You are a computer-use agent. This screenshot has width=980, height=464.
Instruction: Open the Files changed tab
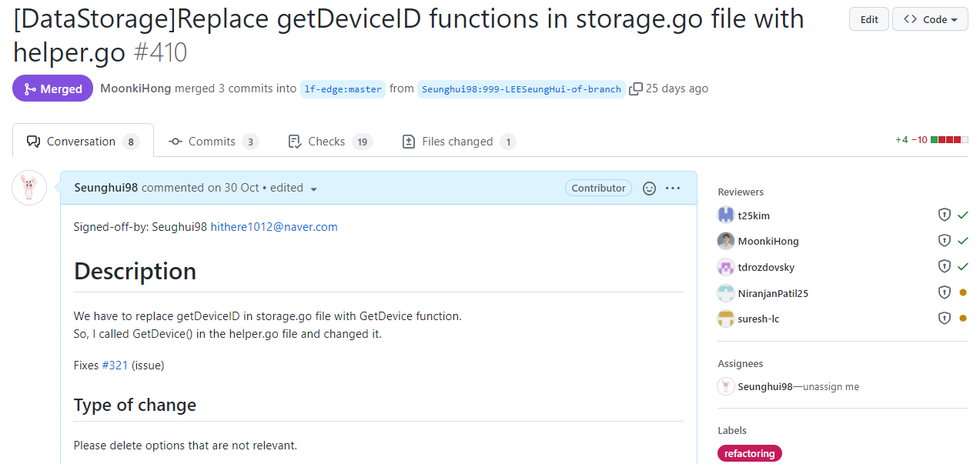pos(458,142)
